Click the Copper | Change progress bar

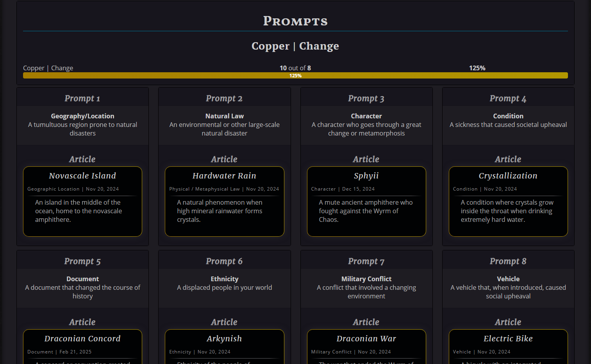[x=295, y=75]
